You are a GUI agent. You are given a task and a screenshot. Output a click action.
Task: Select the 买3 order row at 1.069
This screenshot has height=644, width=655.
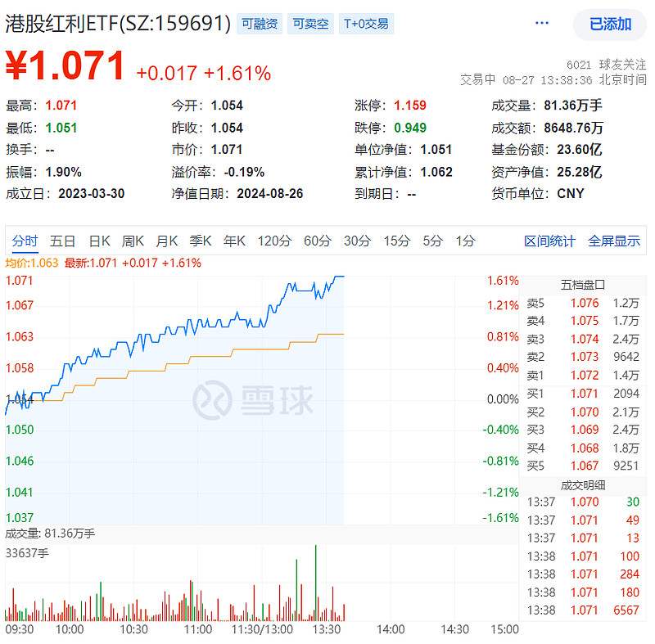click(x=583, y=430)
